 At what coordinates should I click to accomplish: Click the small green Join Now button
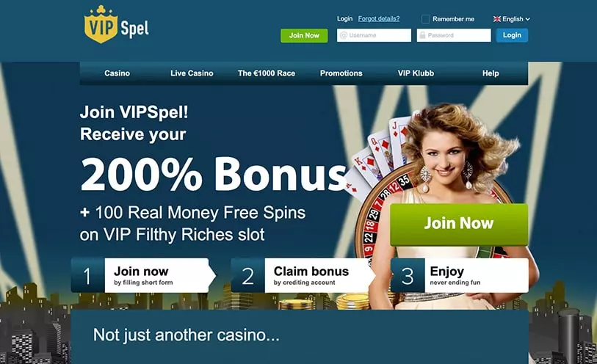pos(304,36)
